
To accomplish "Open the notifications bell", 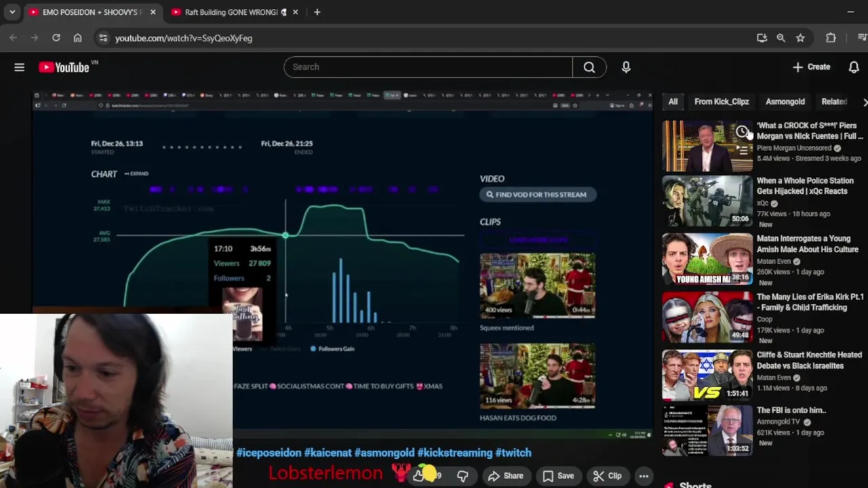I will [854, 67].
